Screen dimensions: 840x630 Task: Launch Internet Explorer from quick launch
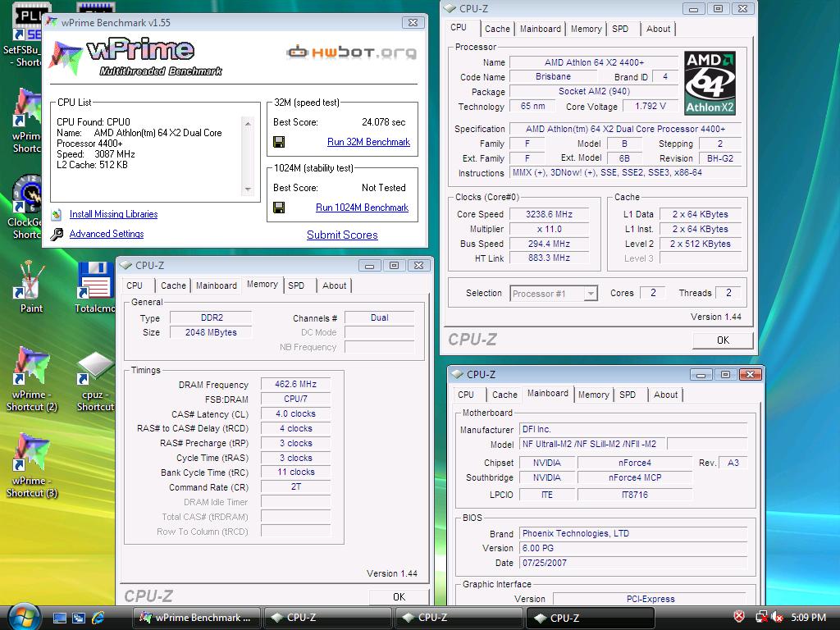(98, 618)
